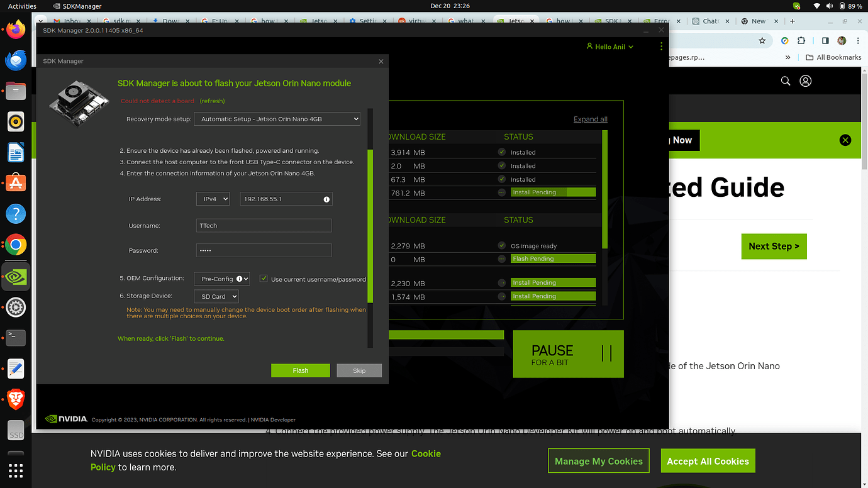Launch SDK Manager from the dock

coord(15,276)
